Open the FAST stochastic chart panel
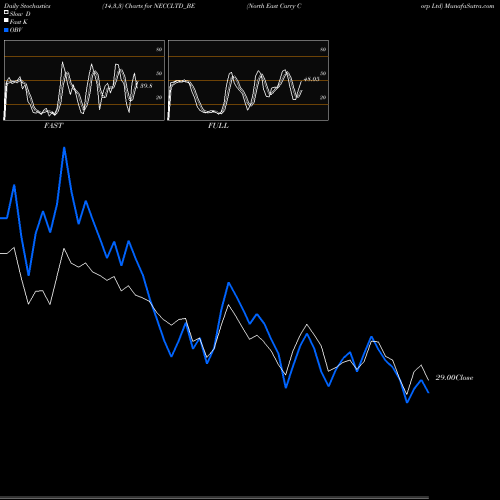500x500 pixels. (x=84, y=80)
